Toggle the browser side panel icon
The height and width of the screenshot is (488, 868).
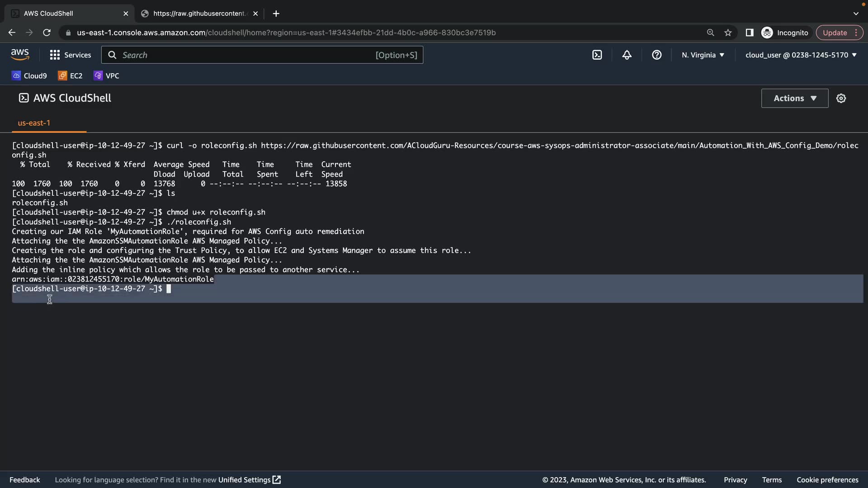pos(749,33)
